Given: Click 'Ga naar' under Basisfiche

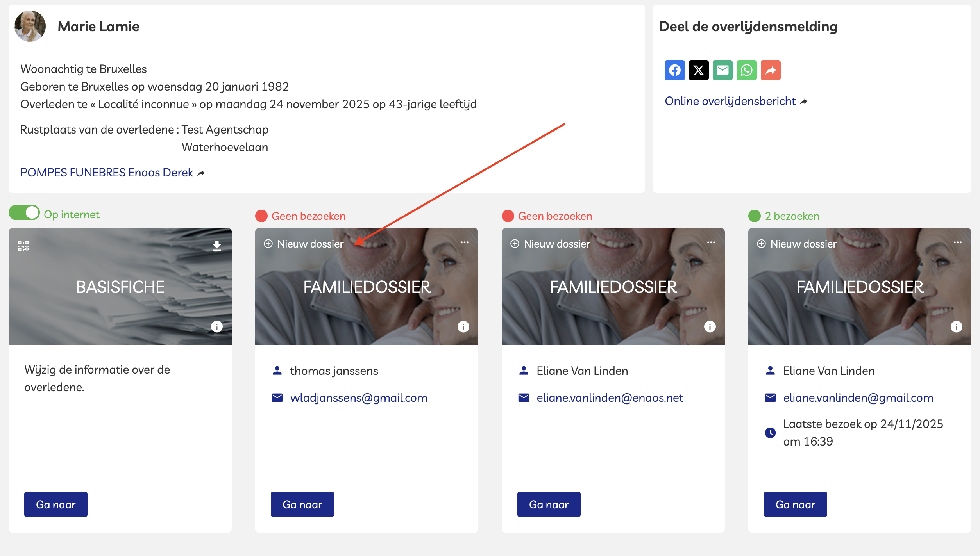Looking at the screenshot, I should 56,504.
